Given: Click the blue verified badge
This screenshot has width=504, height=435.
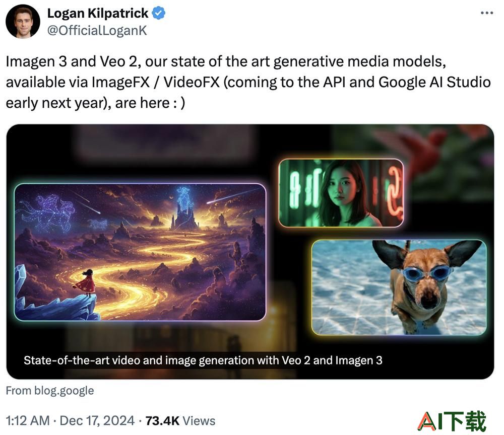Looking at the screenshot, I should 158,13.
